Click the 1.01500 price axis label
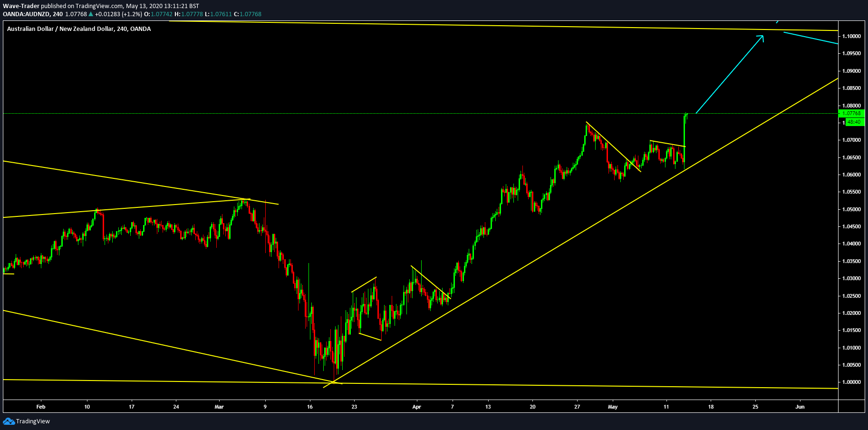Viewport: 868px width, 430px height. 851,330
